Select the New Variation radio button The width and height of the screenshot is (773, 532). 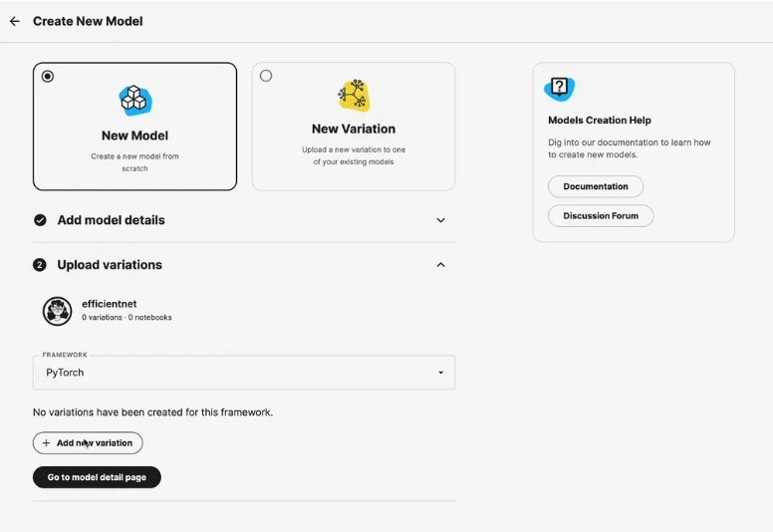(266, 76)
